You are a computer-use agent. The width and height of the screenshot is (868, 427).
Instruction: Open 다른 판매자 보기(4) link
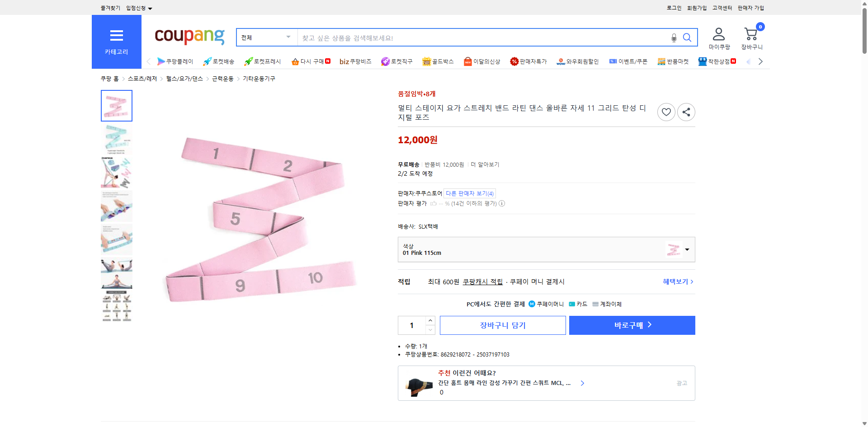[469, 193]
